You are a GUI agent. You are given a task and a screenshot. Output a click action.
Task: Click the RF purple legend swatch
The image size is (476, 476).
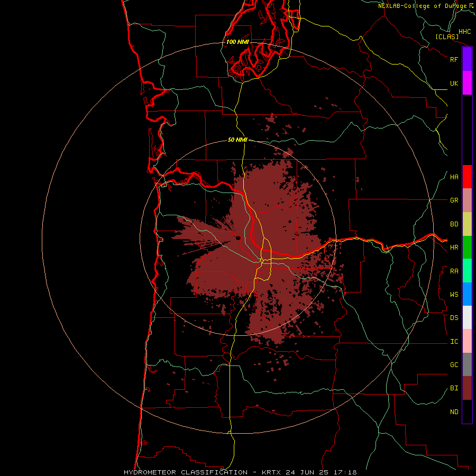point(467,59)
